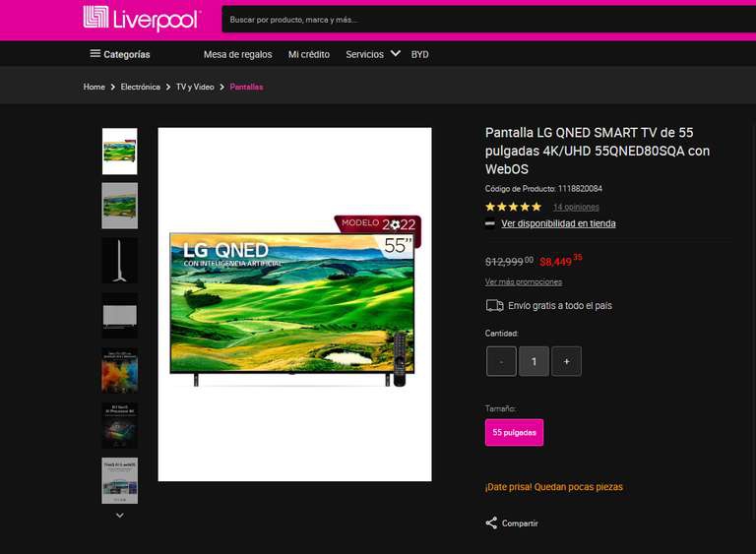
Task: Click Envío gratis a todo el país text
Action: [x=560, y=306]
